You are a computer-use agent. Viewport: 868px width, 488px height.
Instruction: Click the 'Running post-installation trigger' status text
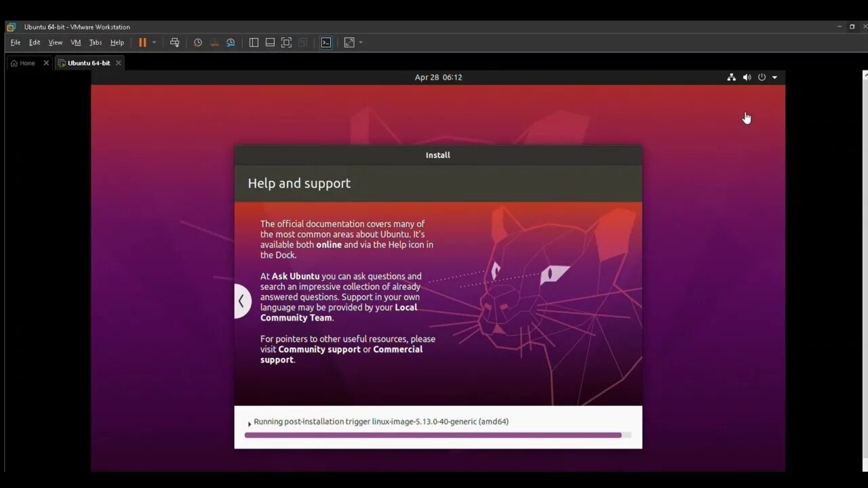click(x=381, y=422)
